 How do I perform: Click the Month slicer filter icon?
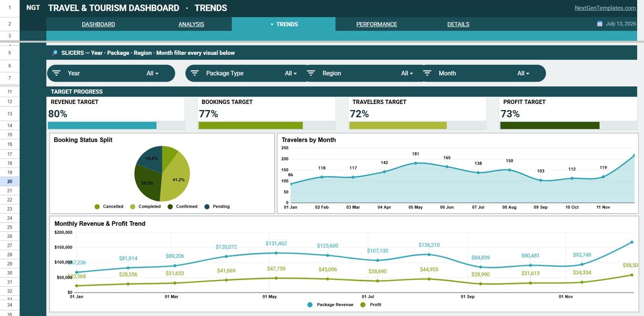[x=427, y=73]
